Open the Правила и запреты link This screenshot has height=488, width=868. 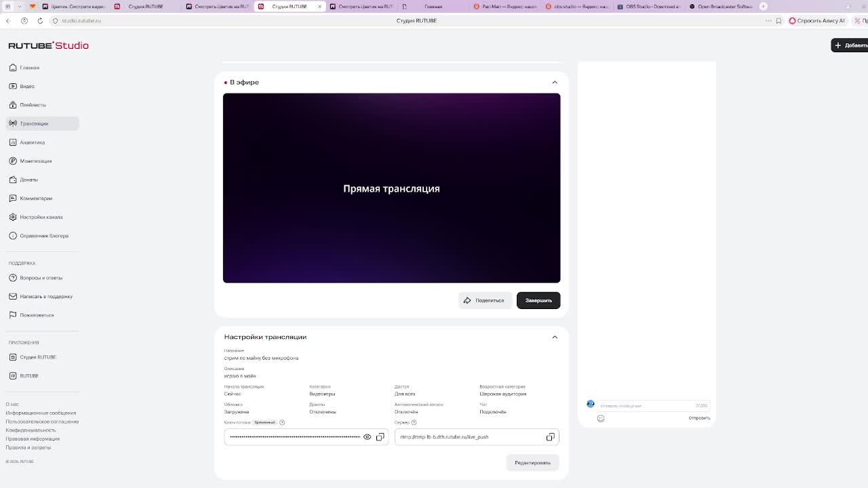click(28, 447)
